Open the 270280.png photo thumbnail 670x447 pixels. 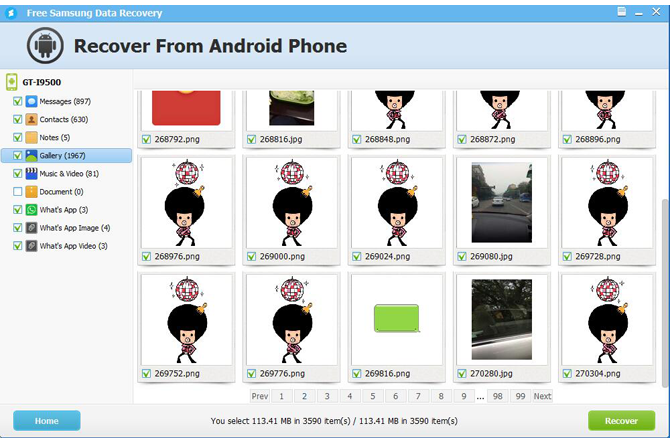pyautogui.click(x=494, y=318)
